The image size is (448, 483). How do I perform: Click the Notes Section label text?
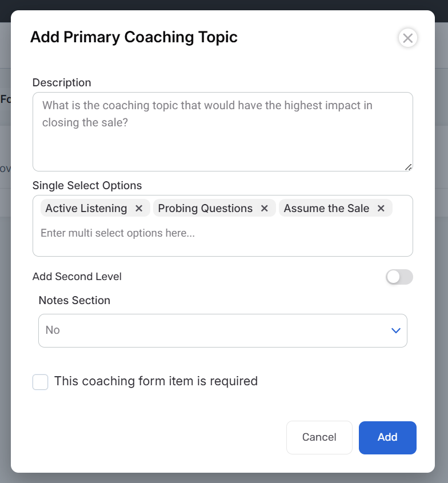point(74,301)
